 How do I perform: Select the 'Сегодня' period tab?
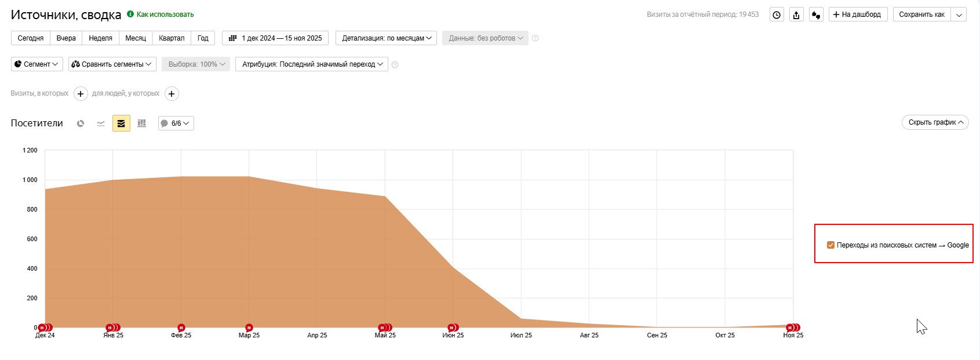pos(31,38)
